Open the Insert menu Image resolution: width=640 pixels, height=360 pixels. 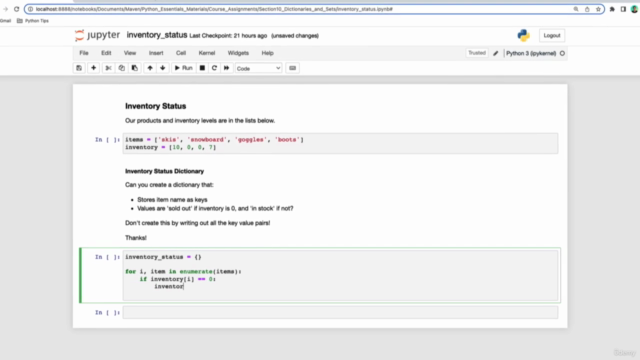[156, 53]
